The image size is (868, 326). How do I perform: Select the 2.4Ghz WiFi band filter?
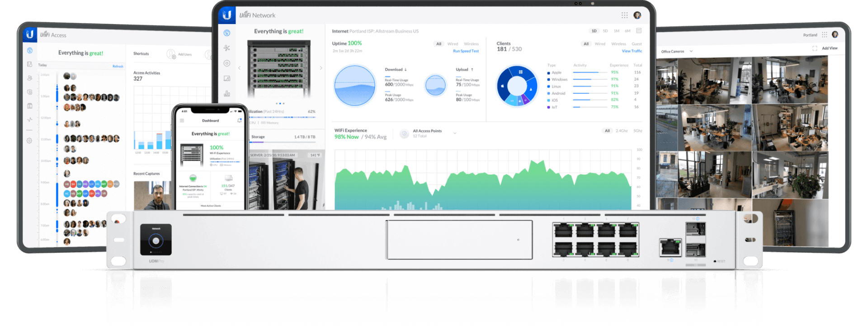(x=622, y=131)
